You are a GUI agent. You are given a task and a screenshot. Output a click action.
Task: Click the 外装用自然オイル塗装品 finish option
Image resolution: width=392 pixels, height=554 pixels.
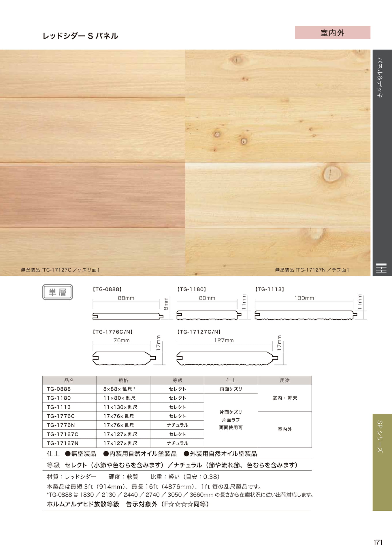click(x=220, y=454)
